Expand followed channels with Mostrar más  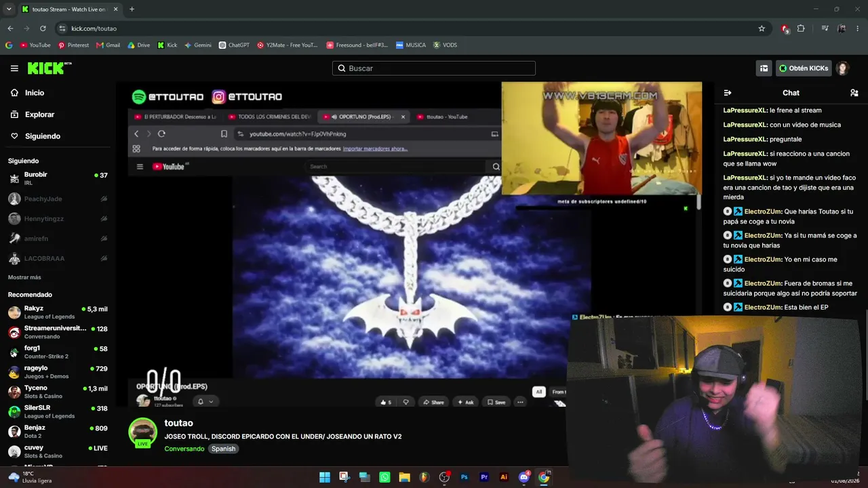(24, 277)
